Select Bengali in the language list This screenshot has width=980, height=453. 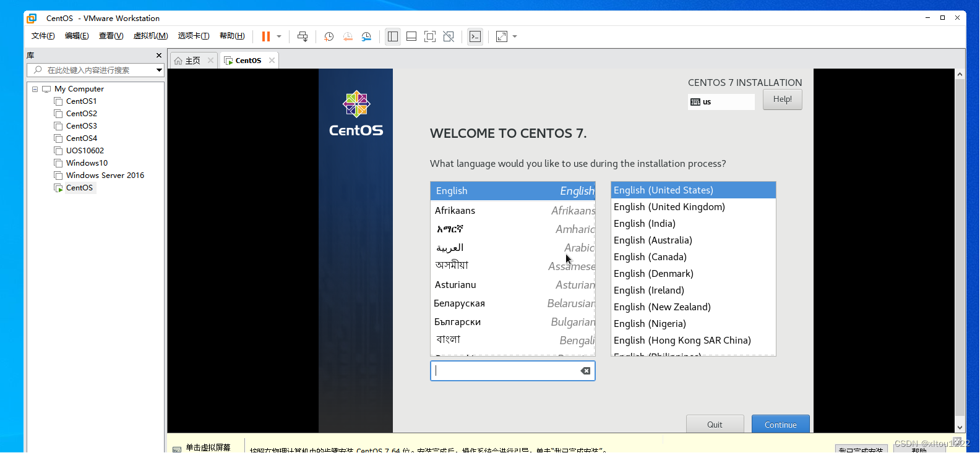[513, 341]
